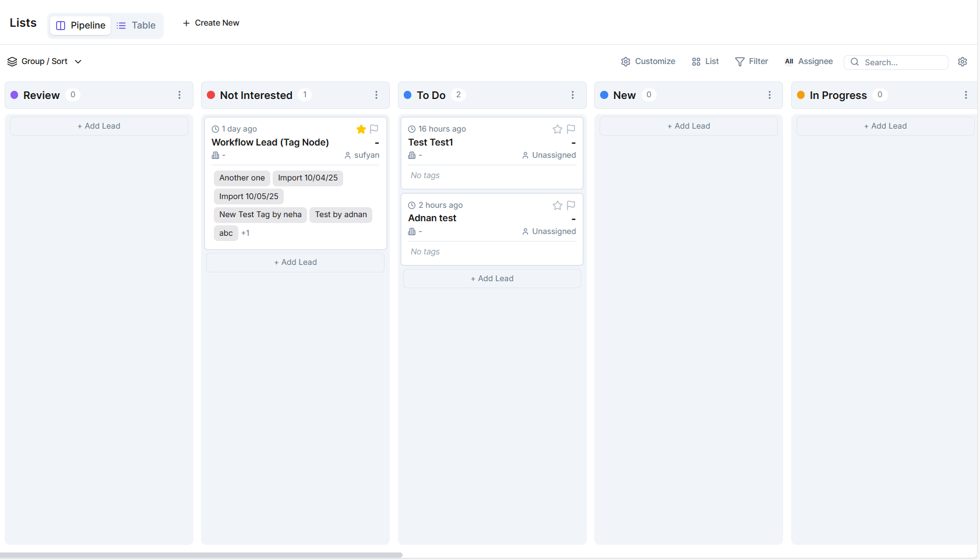Switch to the Table view tab
Viewport: 980px width, 560px height.
tap(136, 26)
